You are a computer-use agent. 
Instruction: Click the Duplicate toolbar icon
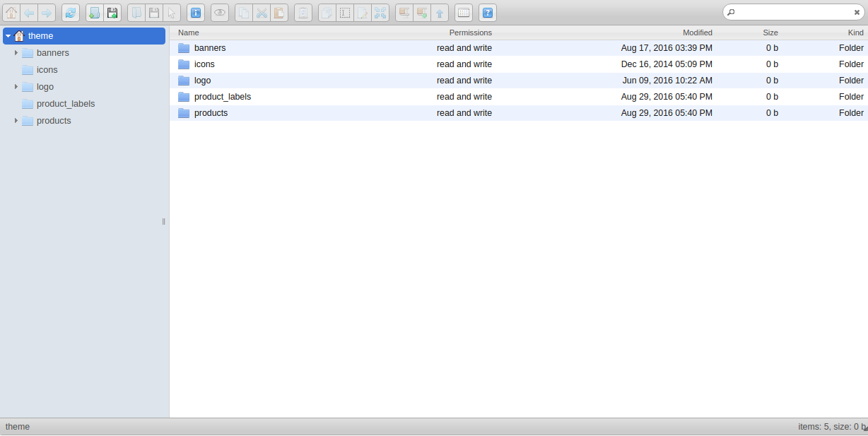(327, 13)
